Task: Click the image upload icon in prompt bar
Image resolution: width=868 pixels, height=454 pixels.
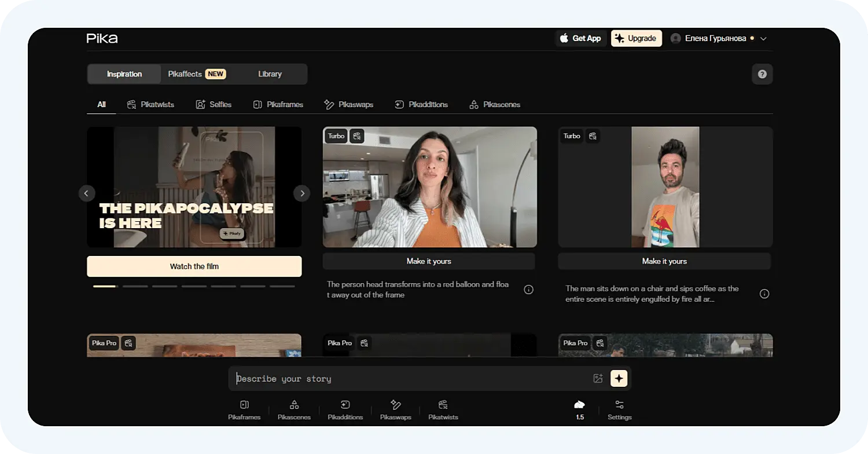Action: coord(598,379)
